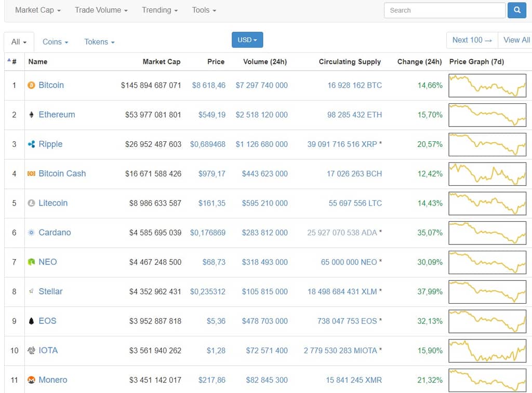Open the Market Cap dropdown menu
This screenshot has height=393, width=532.
(37, 10)
